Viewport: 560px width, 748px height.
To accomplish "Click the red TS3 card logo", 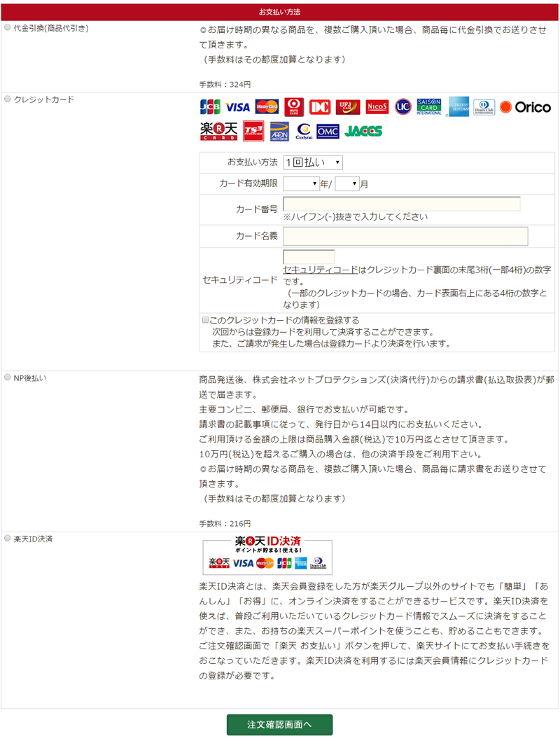I will pos(253,131).
